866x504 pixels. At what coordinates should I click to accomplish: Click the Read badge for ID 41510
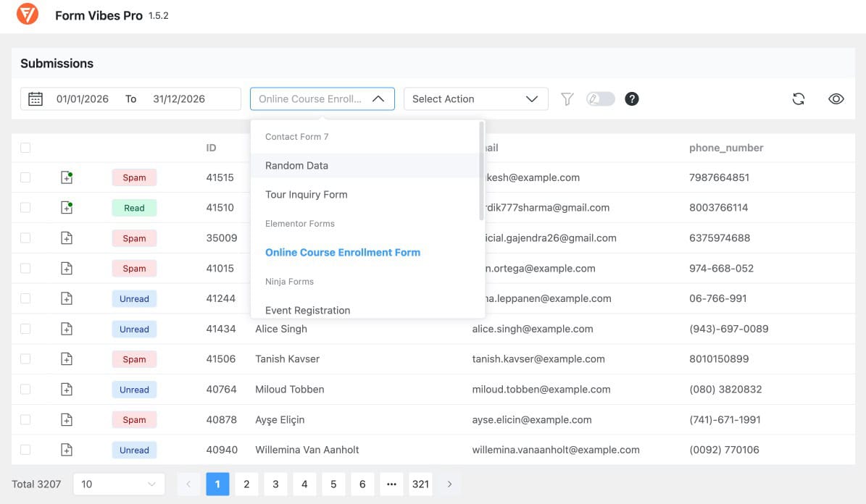[134, 208]
